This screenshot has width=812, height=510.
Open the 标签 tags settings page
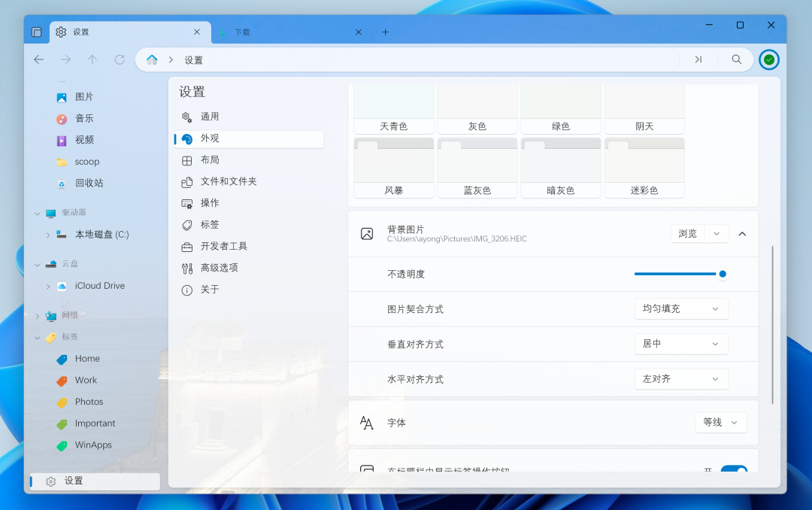coord(249,225)
